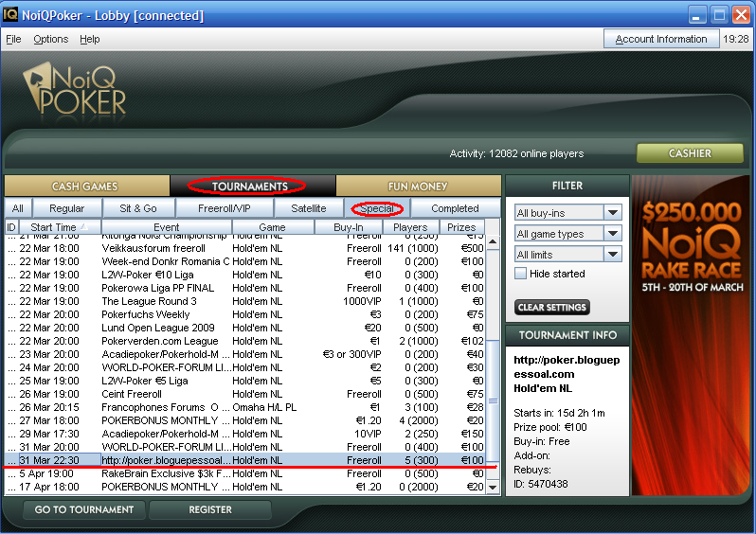Select the Special sub-tab

[377, 208]
